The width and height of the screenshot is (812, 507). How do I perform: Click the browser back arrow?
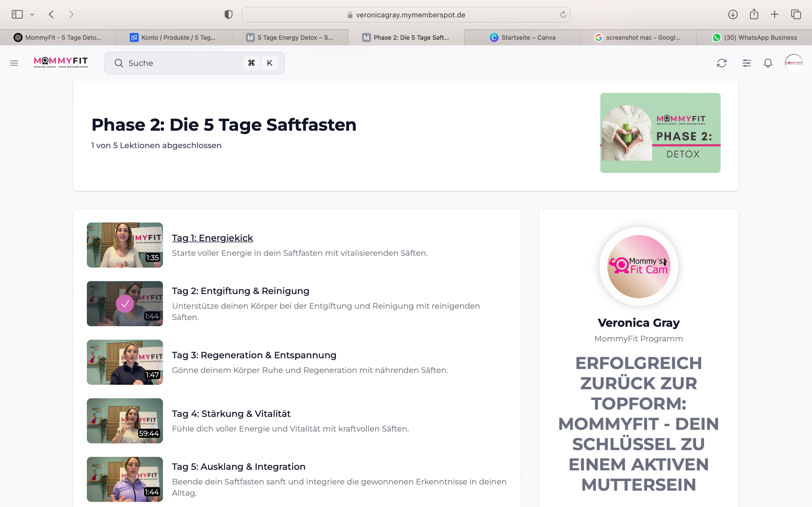[x=51, y=14]
